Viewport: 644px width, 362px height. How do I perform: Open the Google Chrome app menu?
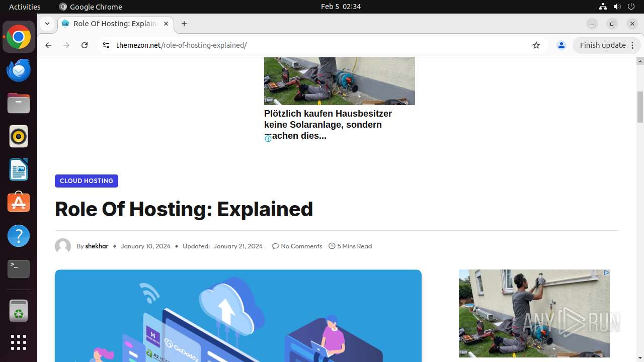pos(91,7)
